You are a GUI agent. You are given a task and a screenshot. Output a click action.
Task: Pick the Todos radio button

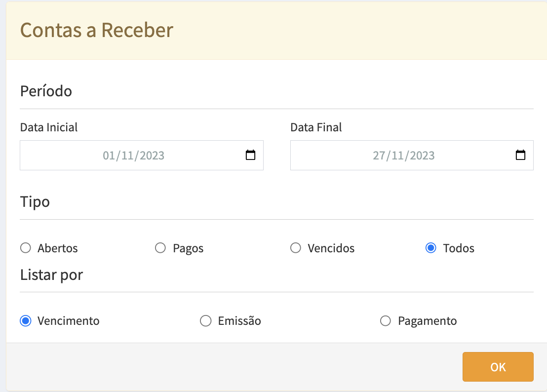(430, 248)
